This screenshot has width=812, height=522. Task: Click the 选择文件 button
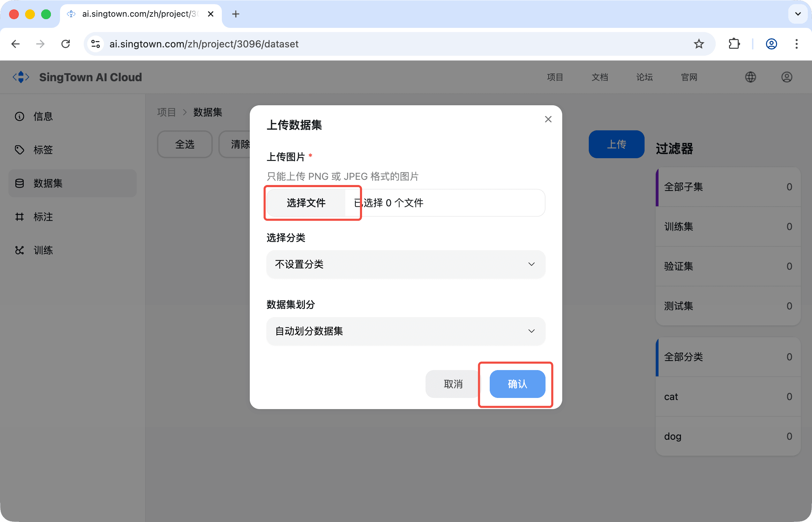(306, 203)
